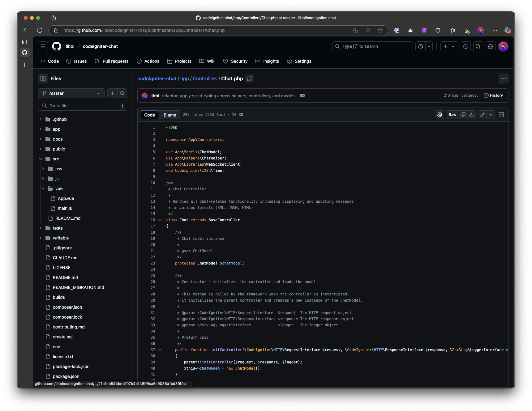
Task: Collapse the Files side panel
Action: point(43,78)
